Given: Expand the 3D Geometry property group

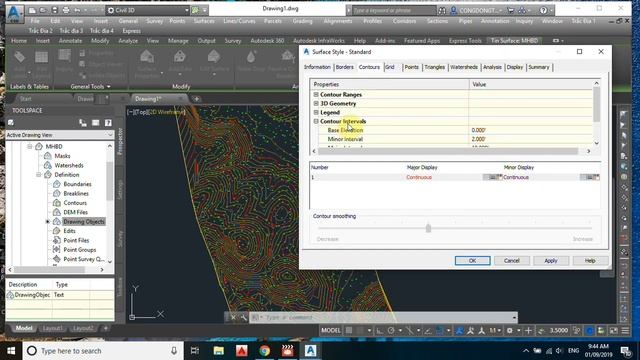Looking at the screenshot, I should point(316,103).
